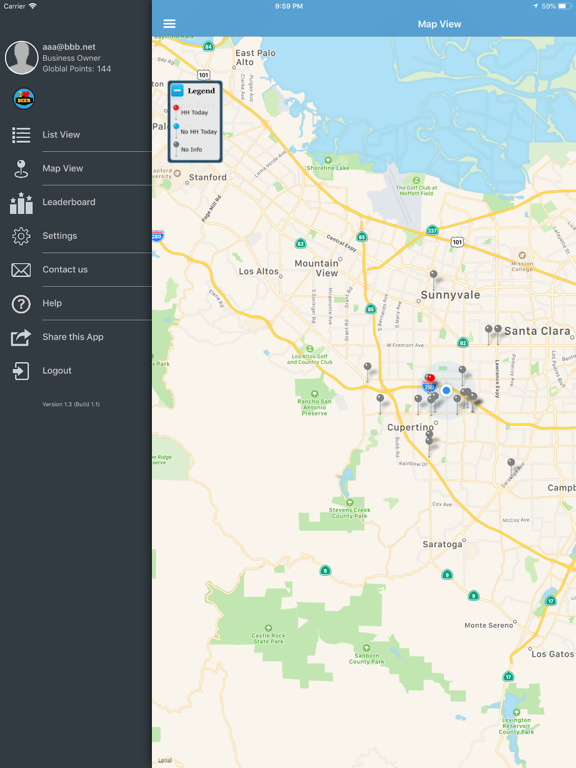Collapse the Legend with minus button
The width and height of the screenshot is (576, 768).
177,90
